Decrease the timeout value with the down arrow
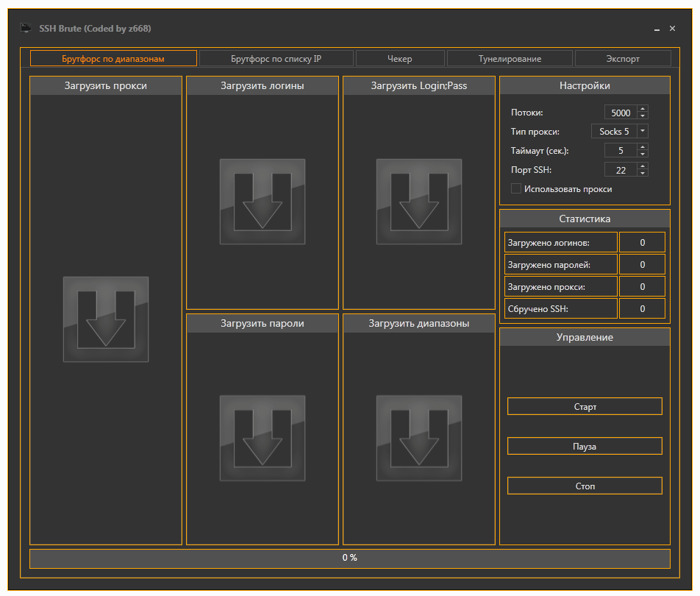Screen dimensions: 700x596 pos(643,154)
